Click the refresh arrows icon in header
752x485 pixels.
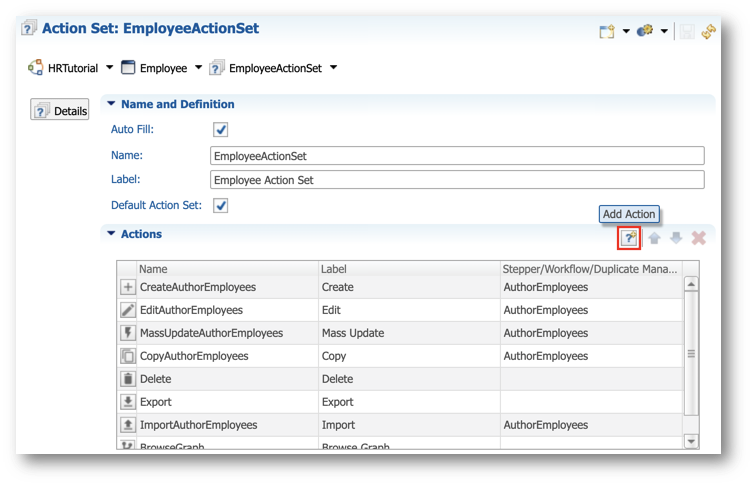(708, 32)
